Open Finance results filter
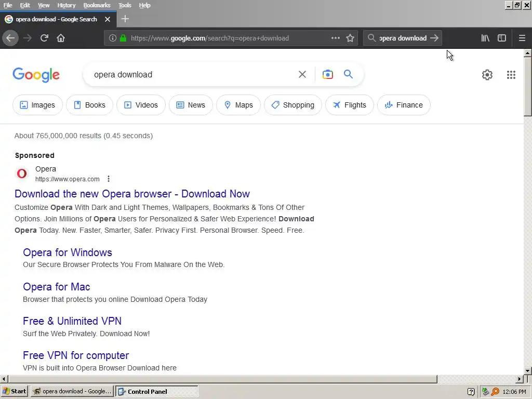 coord(404,105)
